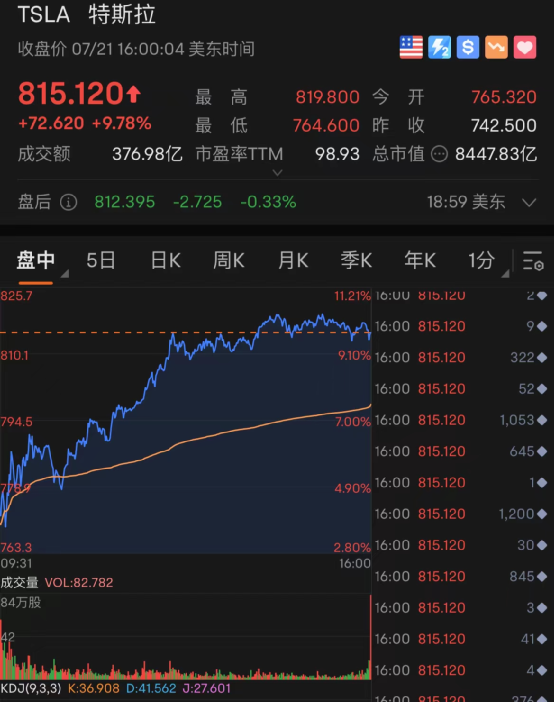
Task: Tap the 成交量 VOL:82.782 indicator label
Action: [x=57, y=583]
